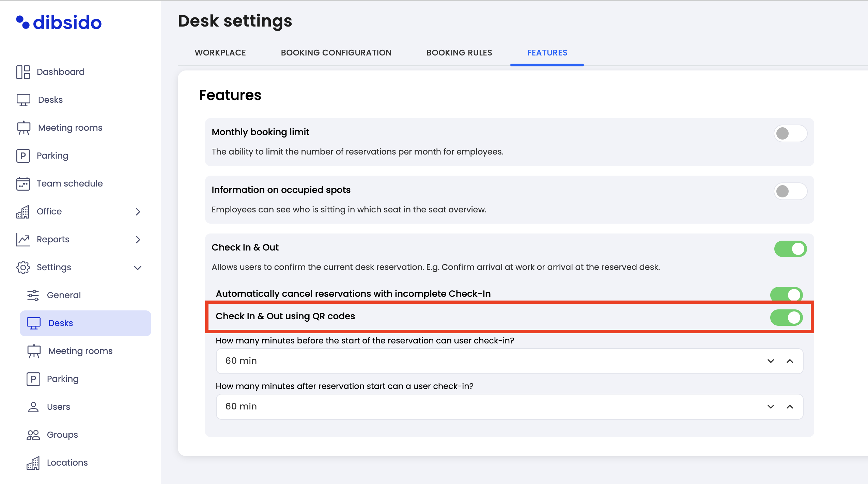
Task: Disable Check In & Out using QR codes
Action: (786, 318)
